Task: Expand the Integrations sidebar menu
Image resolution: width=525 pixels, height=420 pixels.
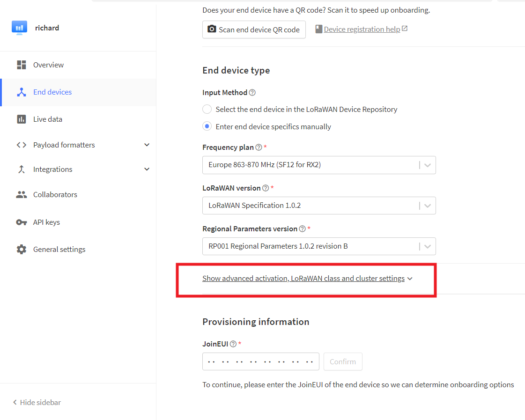Action: 147,169
